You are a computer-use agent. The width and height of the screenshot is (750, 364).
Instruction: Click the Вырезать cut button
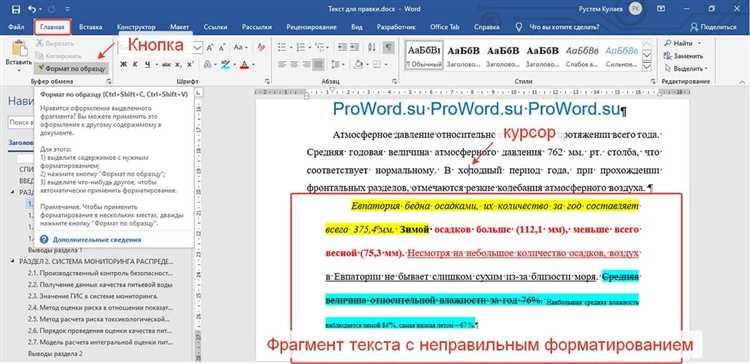tap(56, 44)
